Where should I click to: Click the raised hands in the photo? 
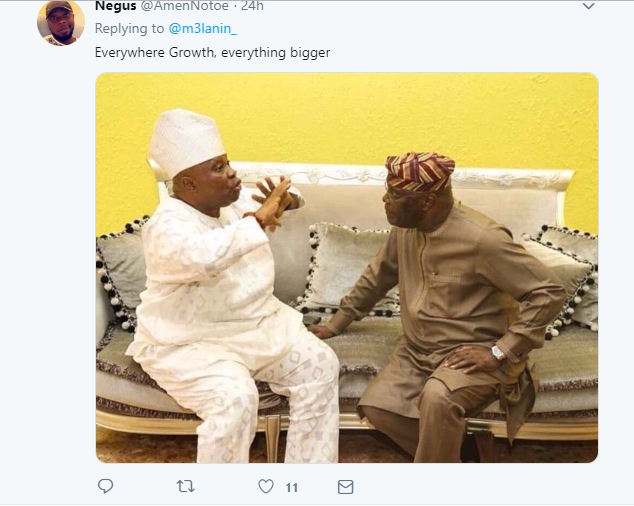[270, 200]
